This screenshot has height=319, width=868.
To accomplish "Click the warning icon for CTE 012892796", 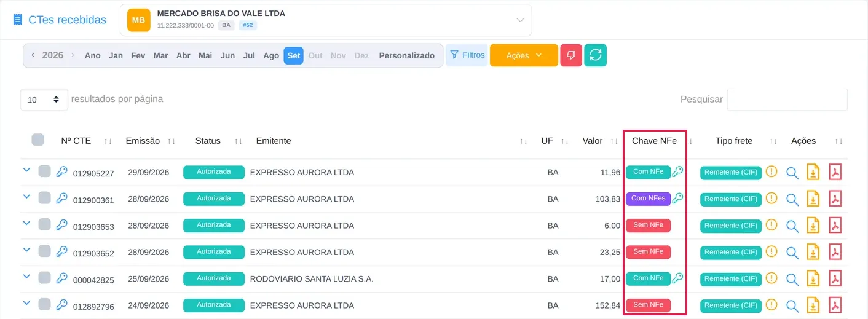I will tap(771, 304).
